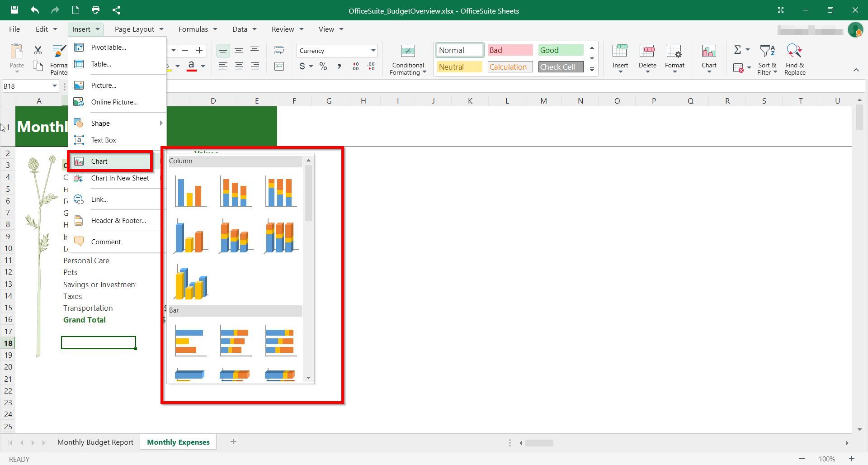Expand the Format cells dropdown
Screen dimensions: 868x465
tap(675, 72)
